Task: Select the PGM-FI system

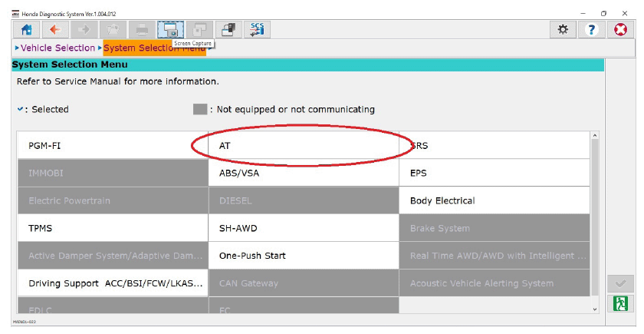Action: point(111,145)
